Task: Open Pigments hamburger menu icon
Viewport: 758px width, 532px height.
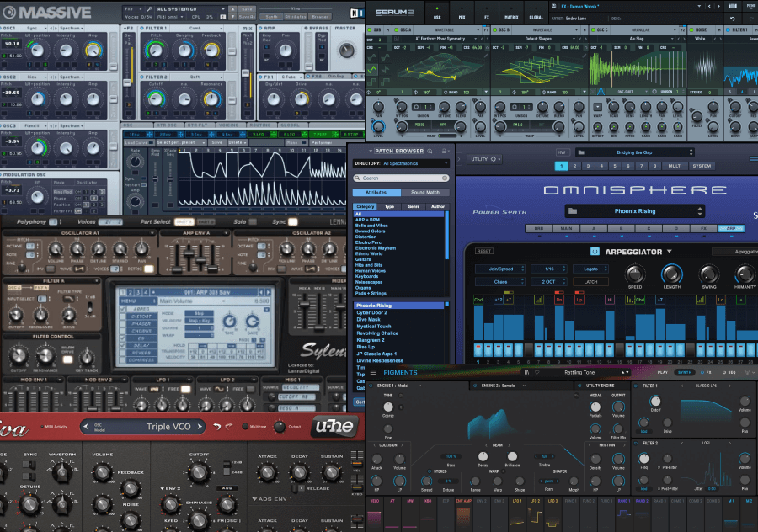Action: [x=373, y=373]
